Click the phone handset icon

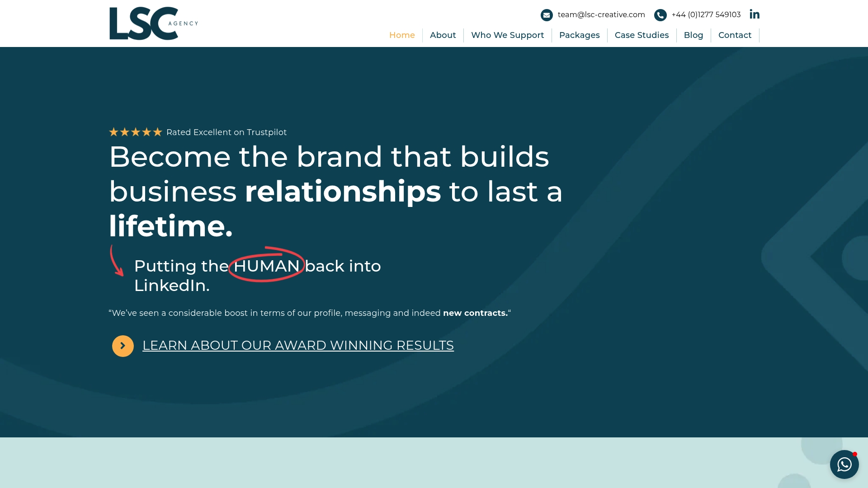click(660, 15)
